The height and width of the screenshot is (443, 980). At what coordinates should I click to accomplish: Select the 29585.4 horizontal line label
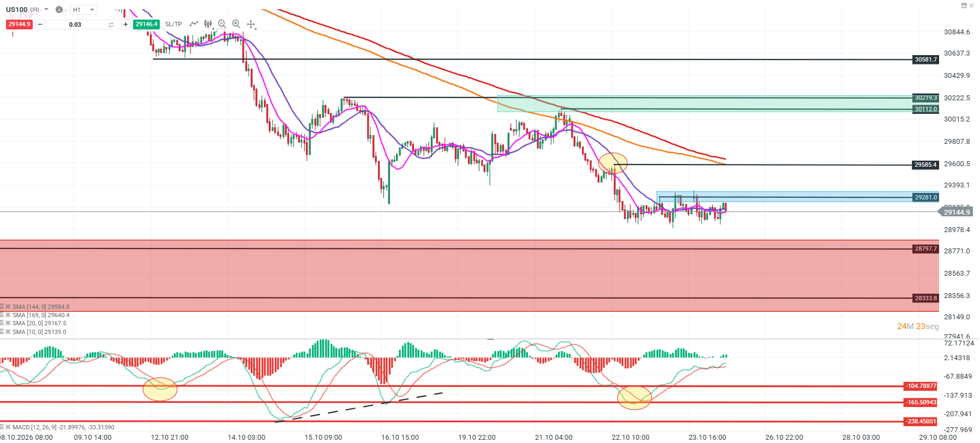click(926, 165)
